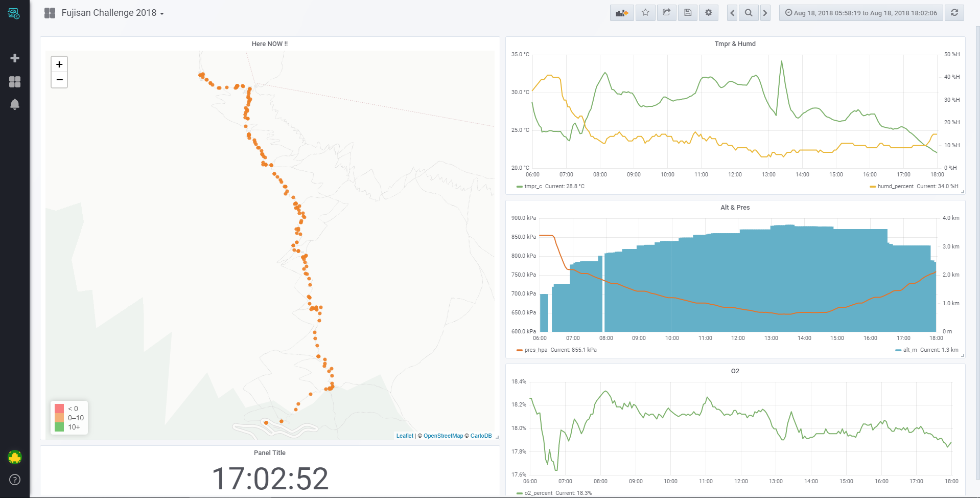The image size is (980, 498).
Task: Click the OpenStreetMap attribution link
Action: (x=443, y=436)
